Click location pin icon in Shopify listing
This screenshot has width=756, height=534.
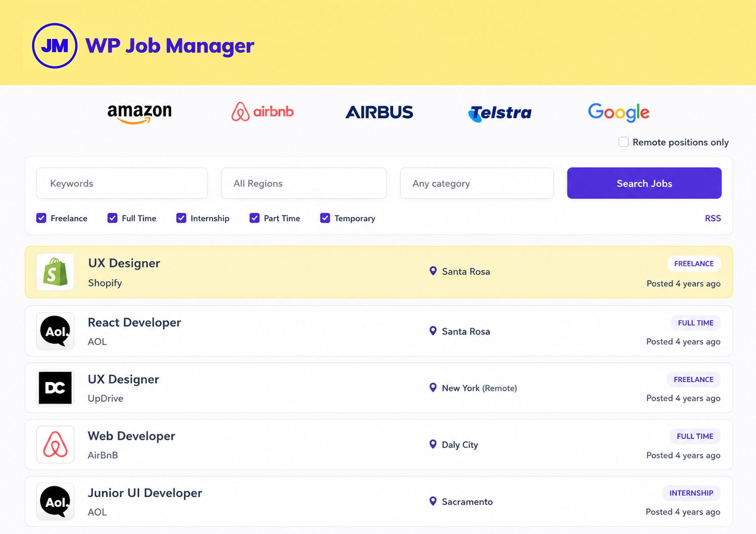pos(433,271)
